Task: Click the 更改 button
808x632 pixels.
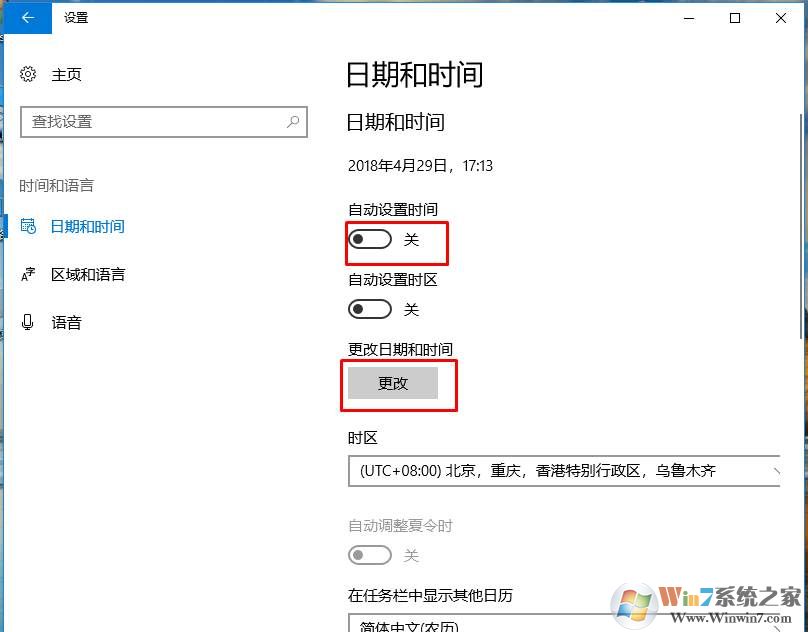Action: point(393,383)
